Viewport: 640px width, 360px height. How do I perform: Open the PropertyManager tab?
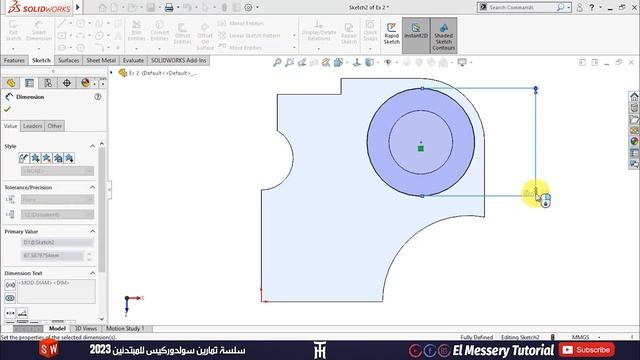point(29,83)
